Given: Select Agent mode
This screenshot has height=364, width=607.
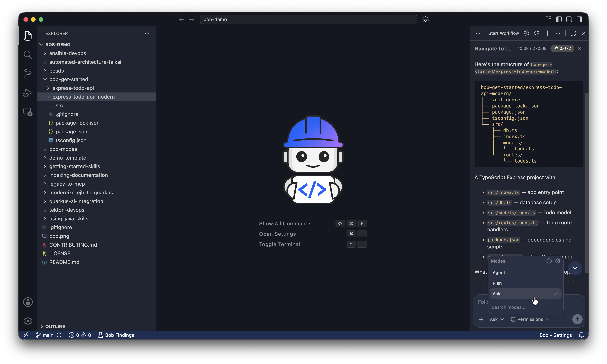Looking at the screenshot, I should click(x=525, y=273).
